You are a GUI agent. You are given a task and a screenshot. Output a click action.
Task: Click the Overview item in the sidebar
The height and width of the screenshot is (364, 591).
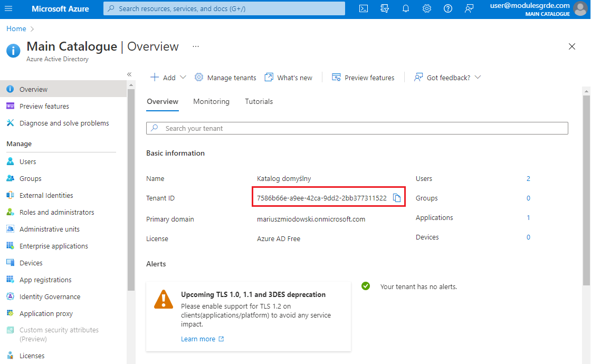[x=63, y=89]
